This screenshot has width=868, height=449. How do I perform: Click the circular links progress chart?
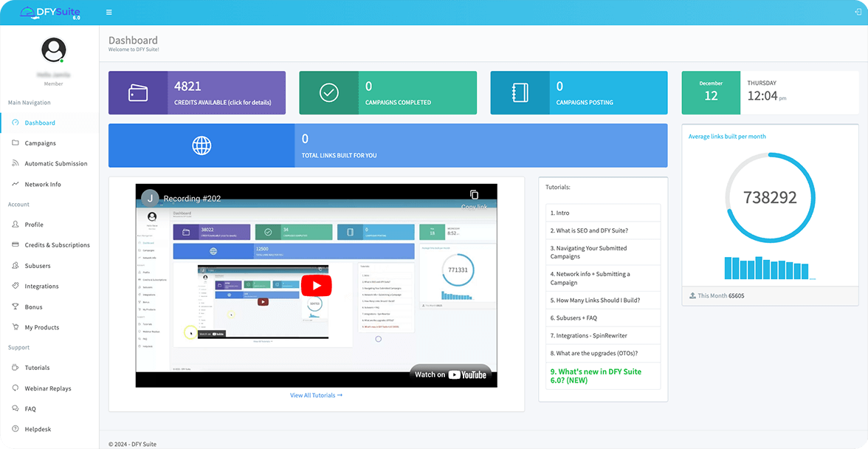click(x=771, y=197)
